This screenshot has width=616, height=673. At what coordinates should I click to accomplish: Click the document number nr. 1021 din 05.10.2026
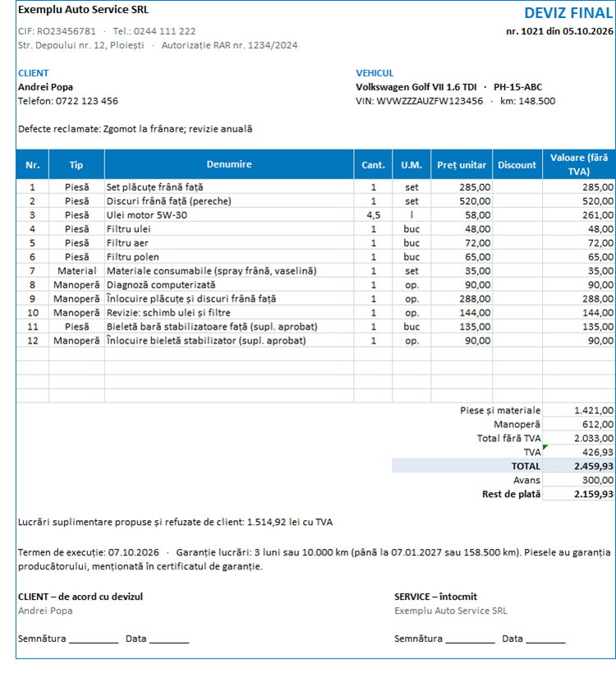coord(559,31)
